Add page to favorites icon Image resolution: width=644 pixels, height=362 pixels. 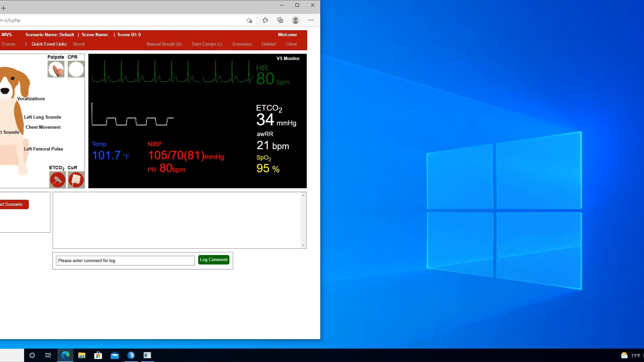point(249,20)
